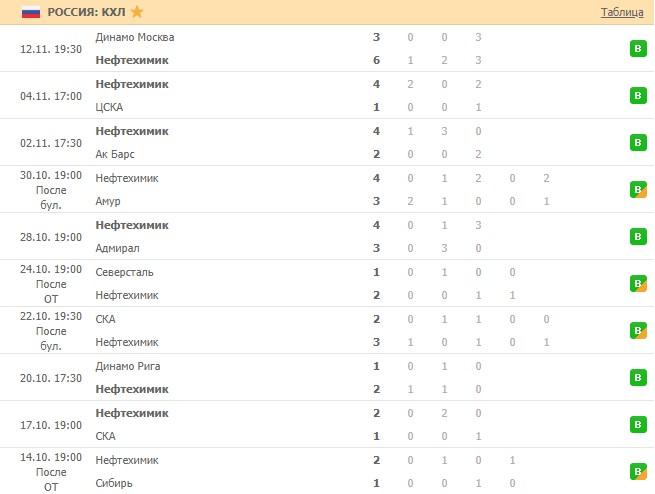The width and height of the screenshot is (655, 494).
Task: Open the match dated 28.10. 19:00
Action: pos(50,236)
